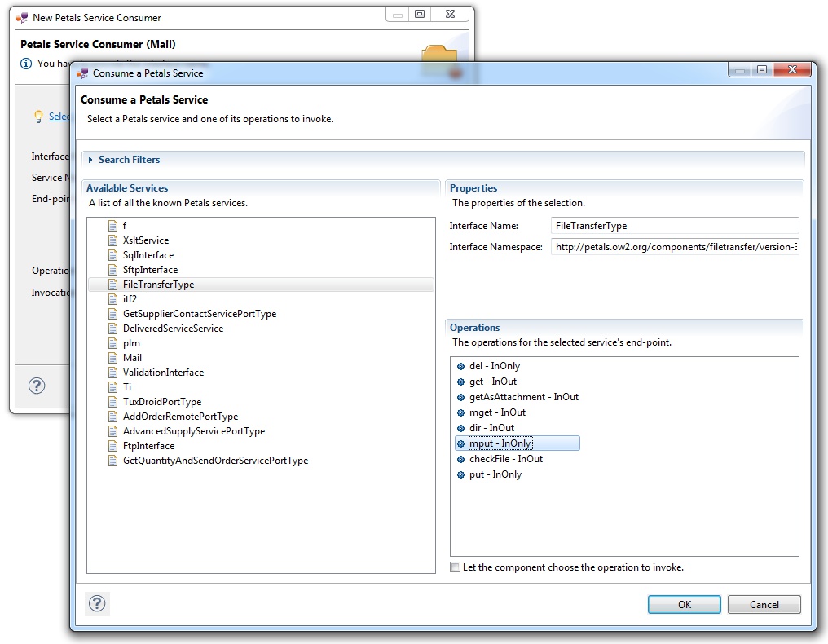Viewport: 828px width, 644px height.
Task: Click the gear icon beside getAsAttachment
Action: pyautogui.click(x=460, y=397)
